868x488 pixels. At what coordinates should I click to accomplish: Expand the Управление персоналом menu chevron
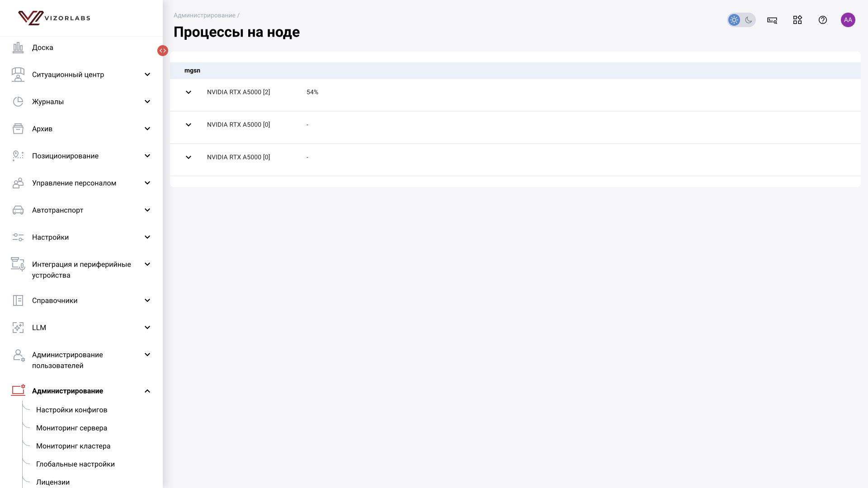tap(147, 183)
